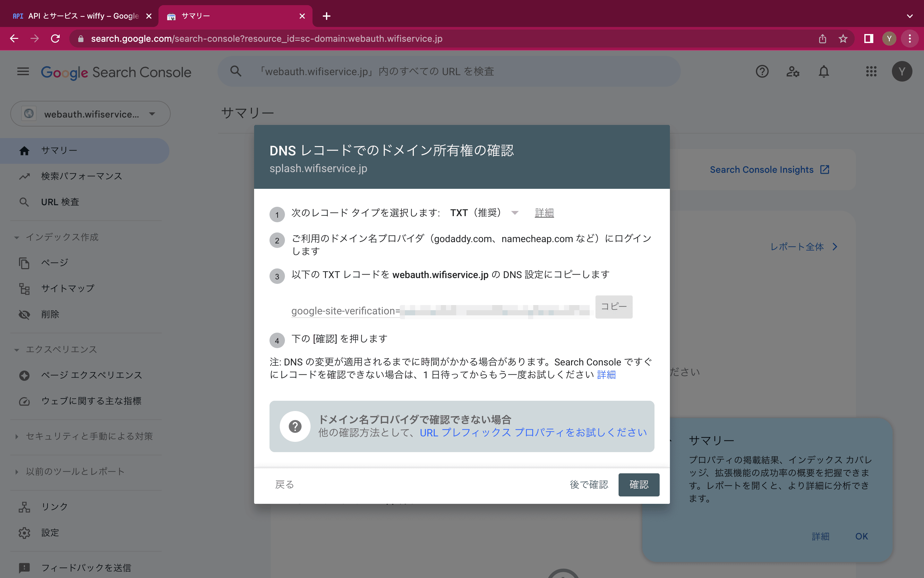The height and width of the screenshot is (578, 924).
Task: Click the share page icon in address bar
Action: 822,39
